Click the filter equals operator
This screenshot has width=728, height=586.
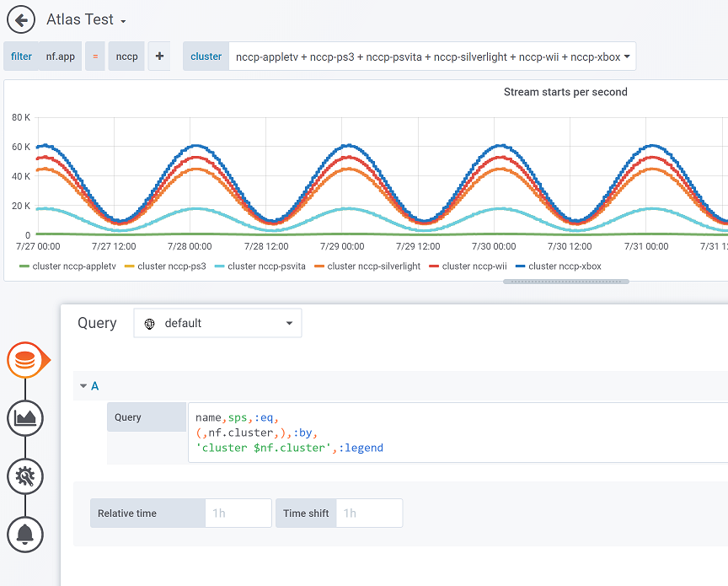(95, 56)
